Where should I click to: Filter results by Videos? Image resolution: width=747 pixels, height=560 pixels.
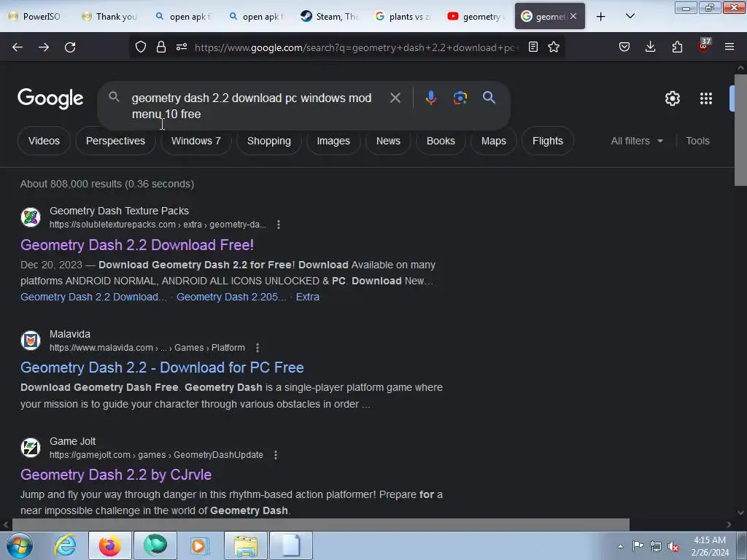tap(44, 141)
